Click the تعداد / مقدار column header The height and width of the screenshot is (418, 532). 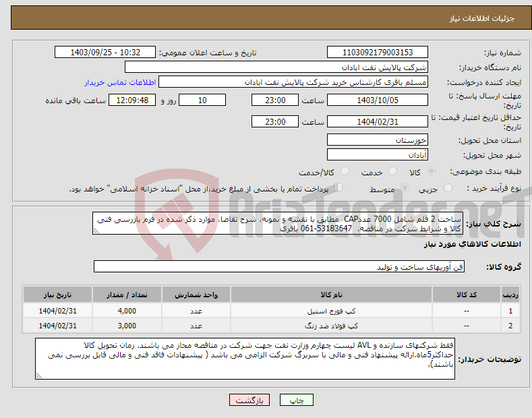(127, 295)
